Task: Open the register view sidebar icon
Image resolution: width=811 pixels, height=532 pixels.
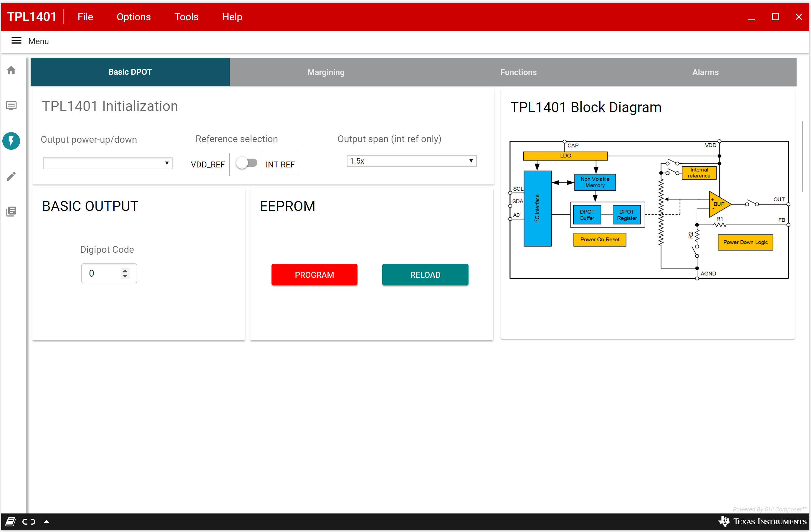Action: click(x=11, y=106)
